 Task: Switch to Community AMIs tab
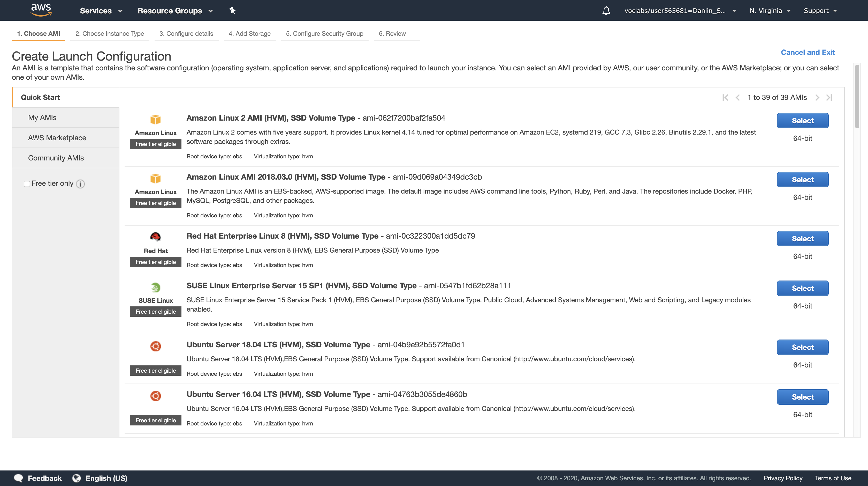pyautogui.click(x=56, y=158)
